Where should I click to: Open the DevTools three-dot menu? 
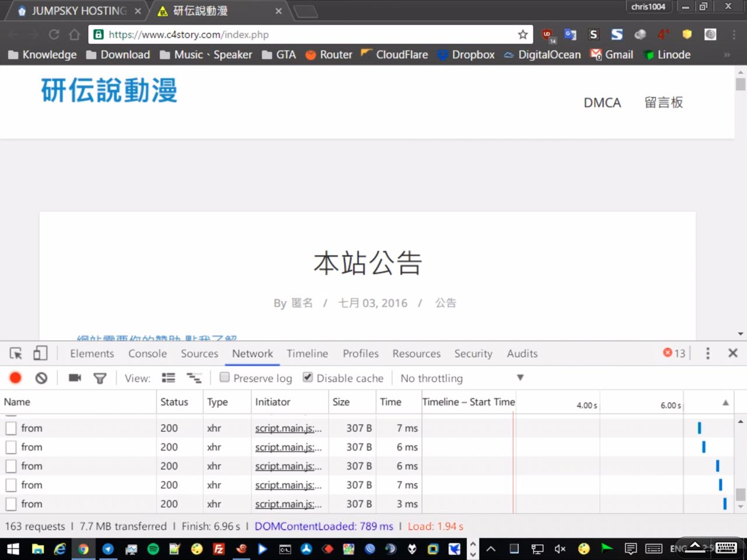(707, 353)
